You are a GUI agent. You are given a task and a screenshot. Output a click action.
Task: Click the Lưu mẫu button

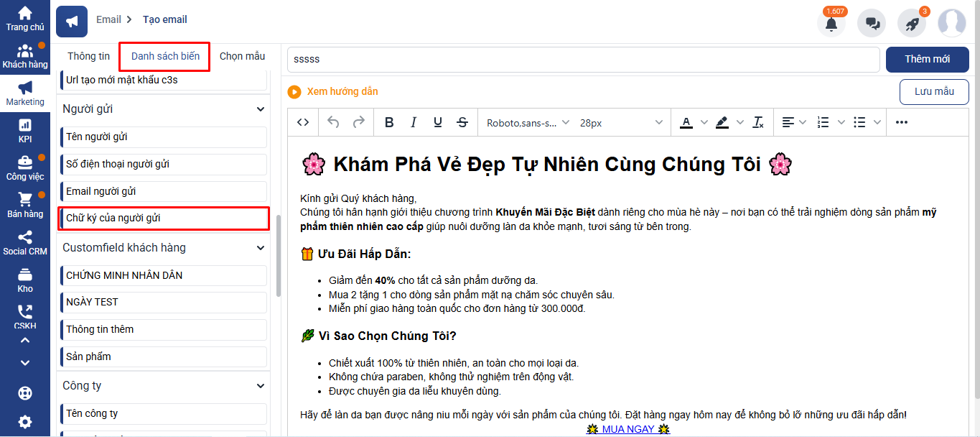(x=934, y=91)
